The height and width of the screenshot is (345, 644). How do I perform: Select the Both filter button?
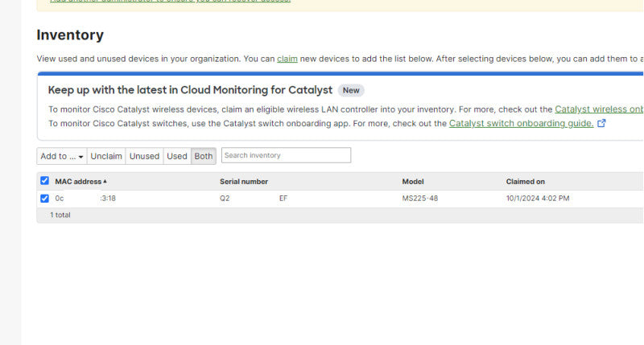pos(204,156)
